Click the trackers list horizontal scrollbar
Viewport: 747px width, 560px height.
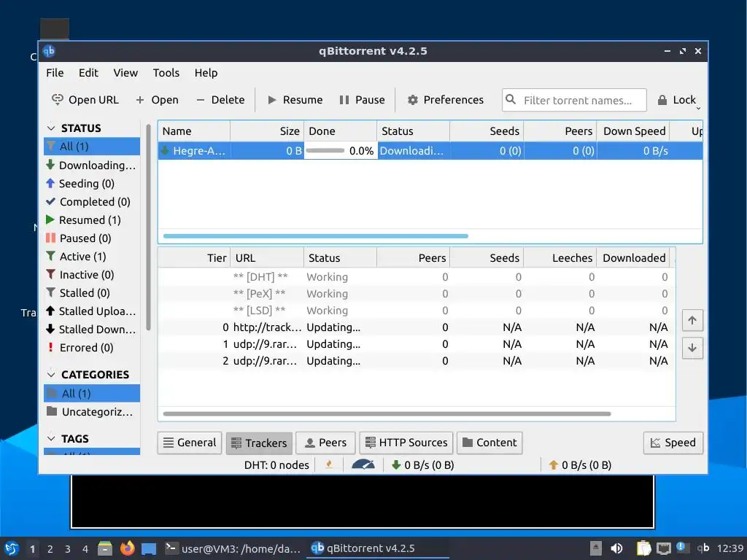point(387,414)
